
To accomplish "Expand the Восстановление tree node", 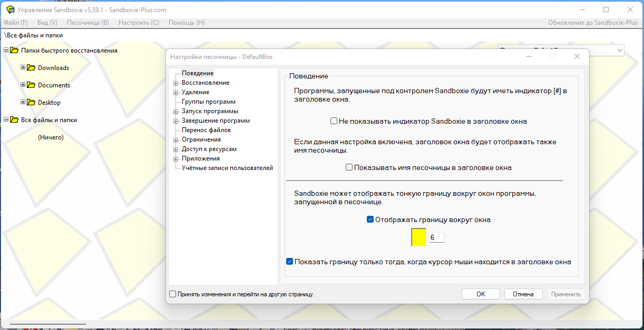I will [x=176, y=83].
